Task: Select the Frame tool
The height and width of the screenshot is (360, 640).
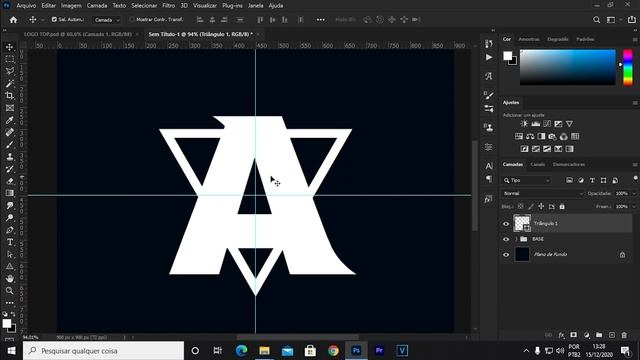Action: point(9,108)
